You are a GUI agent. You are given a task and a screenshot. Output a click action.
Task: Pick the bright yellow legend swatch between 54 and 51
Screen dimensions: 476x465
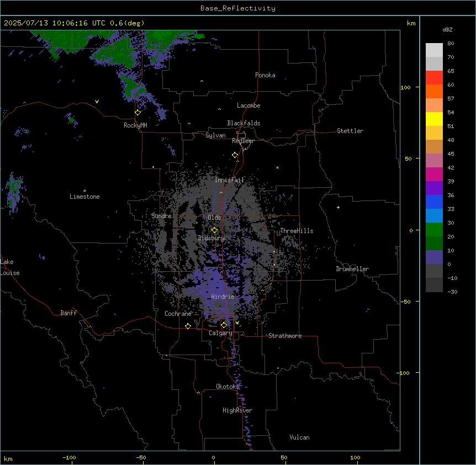point(434,119)
